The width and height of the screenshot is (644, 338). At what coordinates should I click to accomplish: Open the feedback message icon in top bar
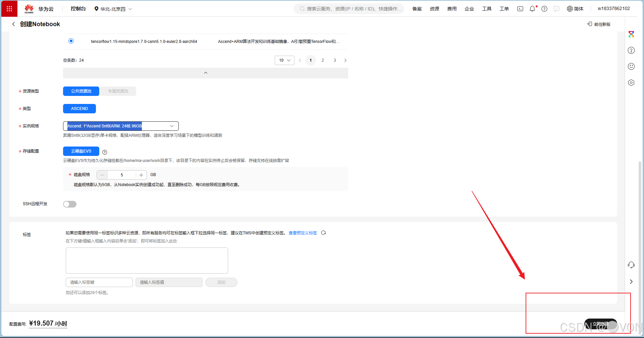556,9
